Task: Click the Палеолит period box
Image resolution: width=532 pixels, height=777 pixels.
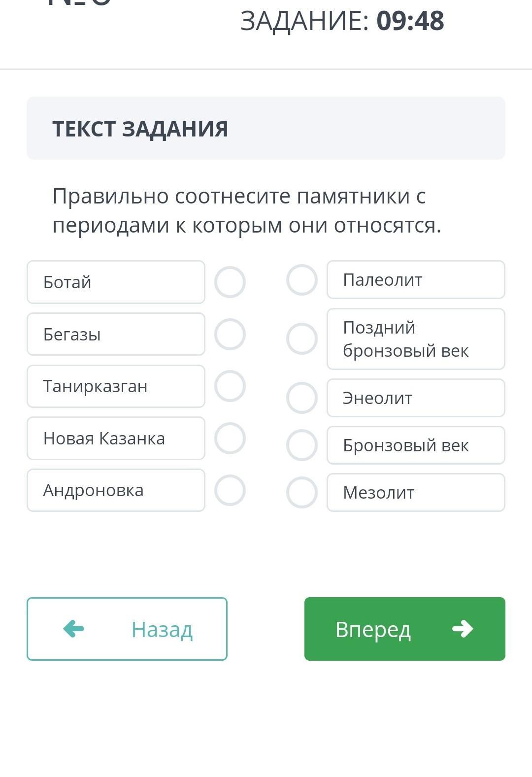Action: (416, 280)
